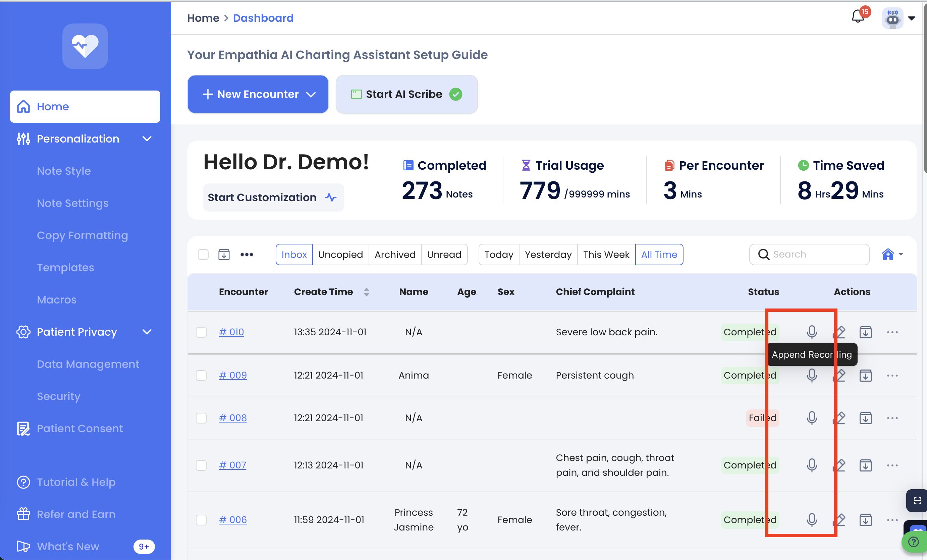This screenshot has width=927, height=560.
Task: Open encounter link #009
Action: [x=233, y=375]
